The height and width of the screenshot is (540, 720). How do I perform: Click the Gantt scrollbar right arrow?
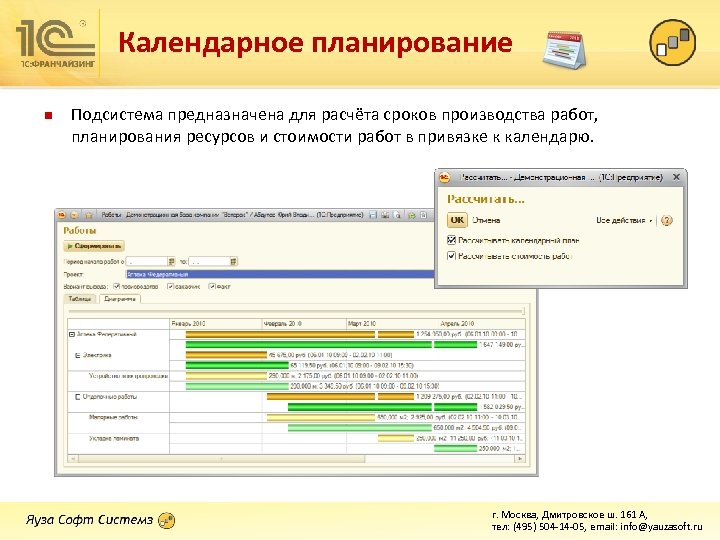coord(520,458)
